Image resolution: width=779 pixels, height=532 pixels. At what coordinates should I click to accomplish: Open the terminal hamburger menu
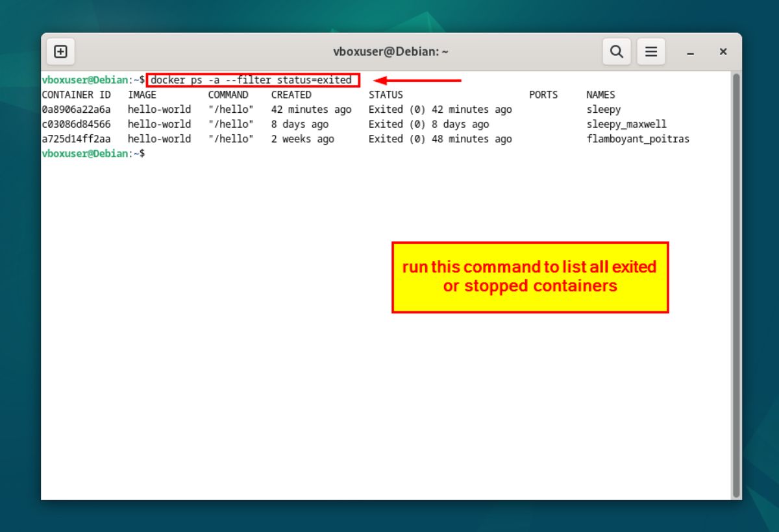pos(651,51)
